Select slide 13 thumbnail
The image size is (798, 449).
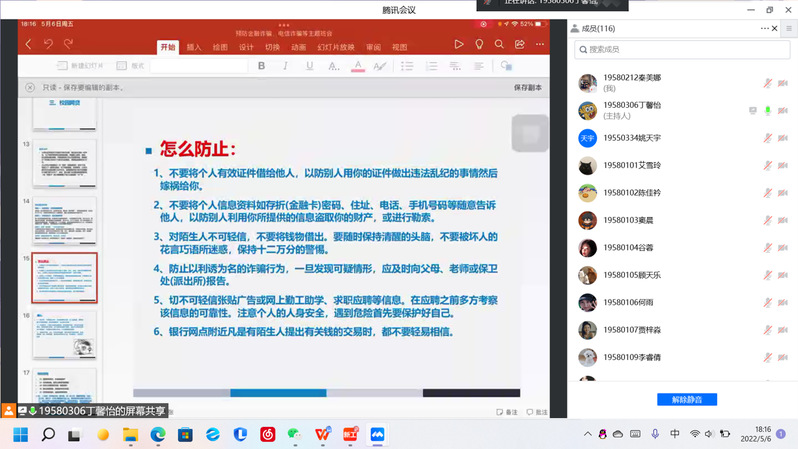(x=64, y=163)
